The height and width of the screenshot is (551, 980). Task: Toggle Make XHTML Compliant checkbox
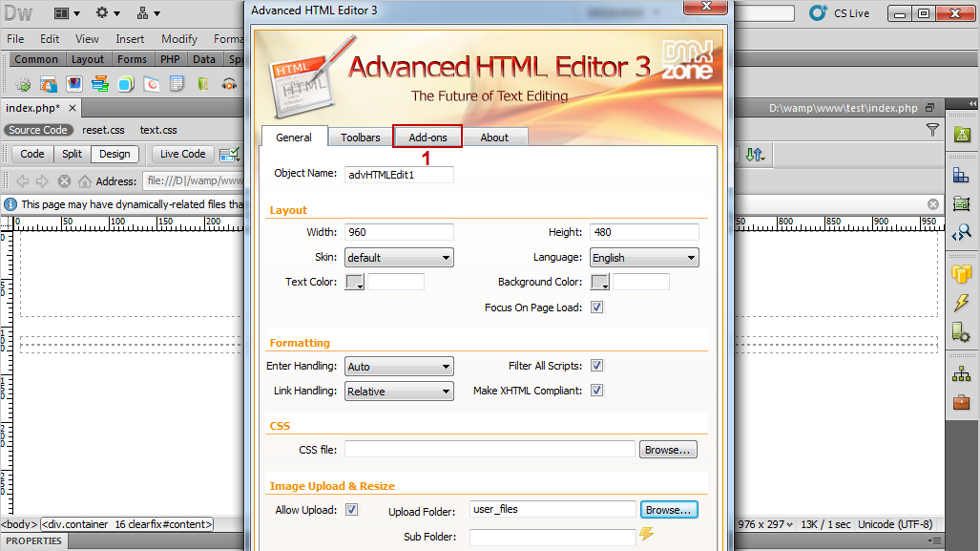point(597,391)
